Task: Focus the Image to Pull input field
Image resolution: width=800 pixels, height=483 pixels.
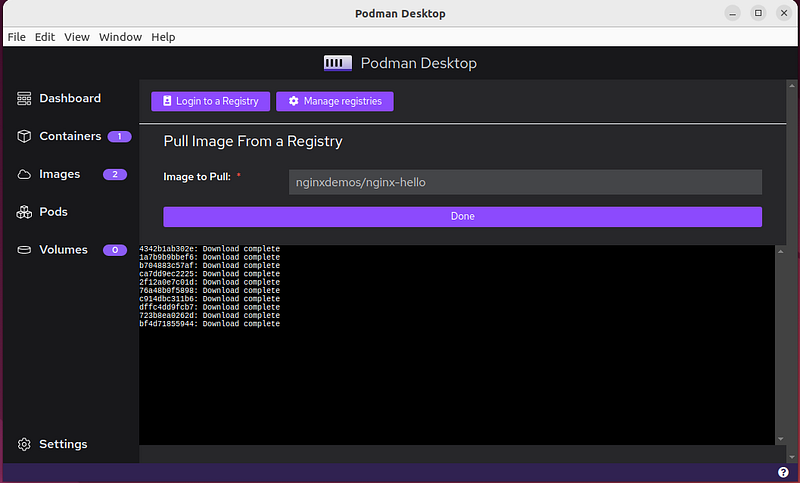Action: (x=525, y=182)
